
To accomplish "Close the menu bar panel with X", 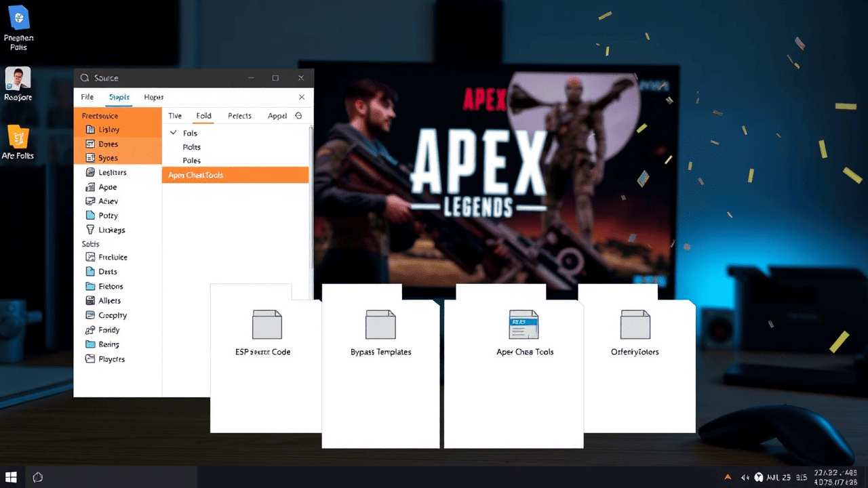I will click(x=302, y=97).
